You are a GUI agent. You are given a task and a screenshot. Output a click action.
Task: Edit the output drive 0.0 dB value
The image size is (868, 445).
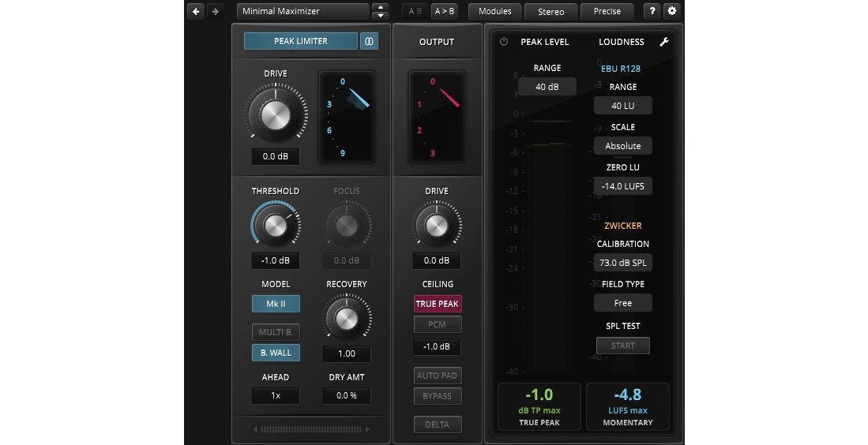(437, 260)
